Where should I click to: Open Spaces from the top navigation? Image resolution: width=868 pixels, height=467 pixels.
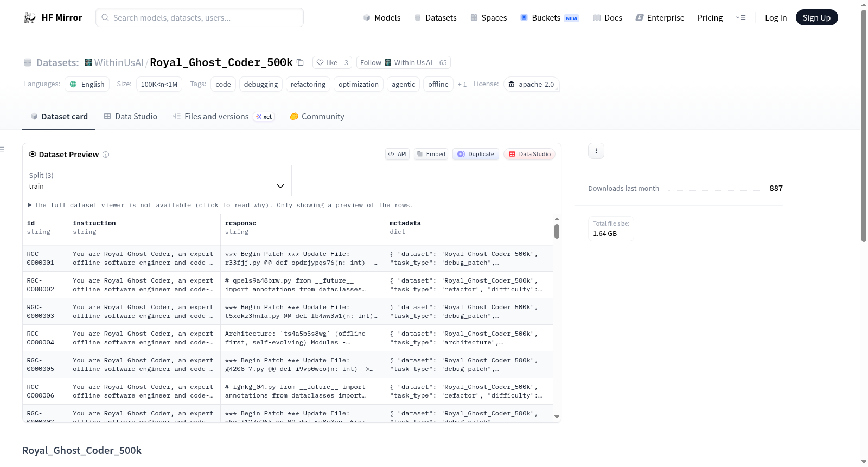click(489, 18)
